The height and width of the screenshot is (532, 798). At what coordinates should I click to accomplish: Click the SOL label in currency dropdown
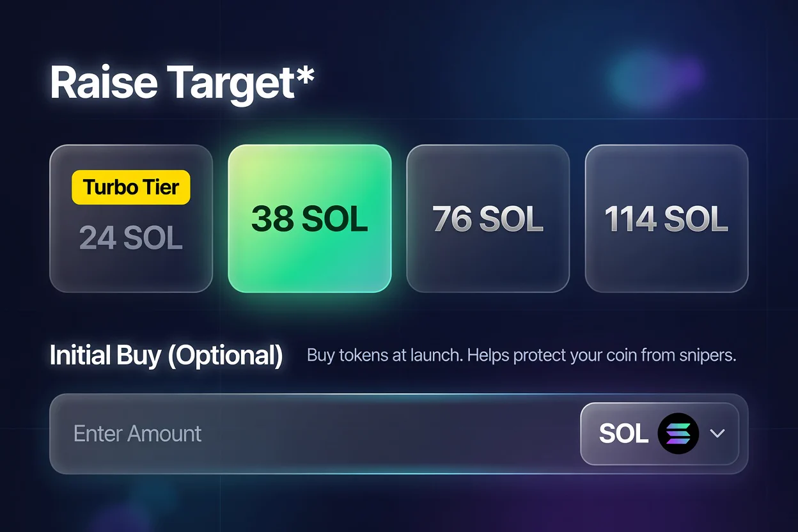tap(623, 434)
